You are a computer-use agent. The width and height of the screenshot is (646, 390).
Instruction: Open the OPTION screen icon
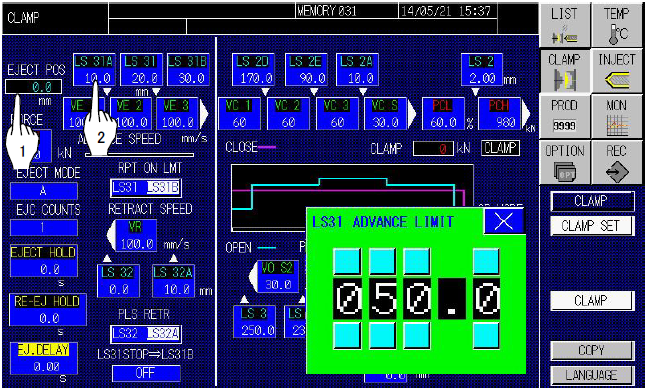click(565, 162)
